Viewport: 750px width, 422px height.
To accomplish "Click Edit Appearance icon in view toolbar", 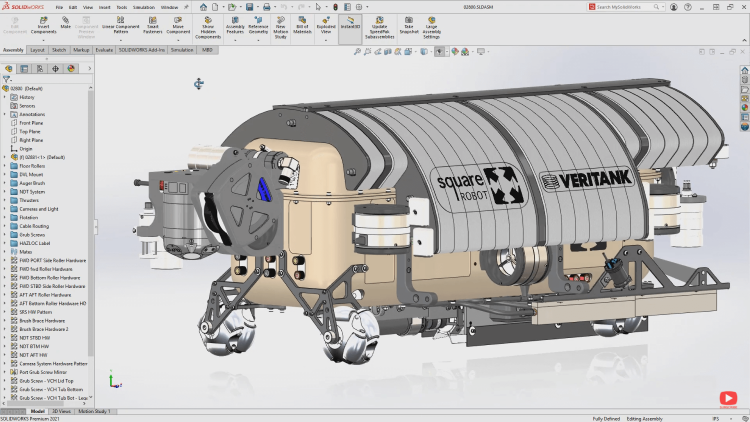I will 455,51.
